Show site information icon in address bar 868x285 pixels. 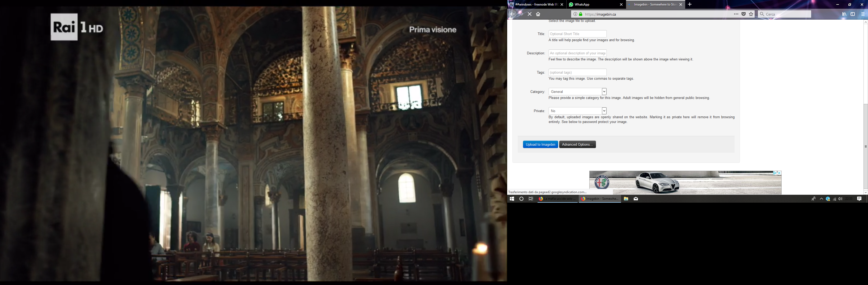575,14
